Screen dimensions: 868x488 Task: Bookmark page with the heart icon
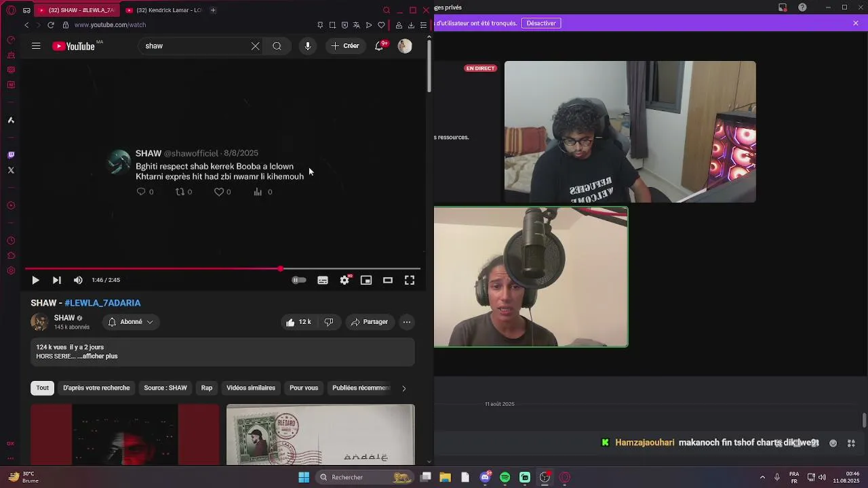[381, 25]
